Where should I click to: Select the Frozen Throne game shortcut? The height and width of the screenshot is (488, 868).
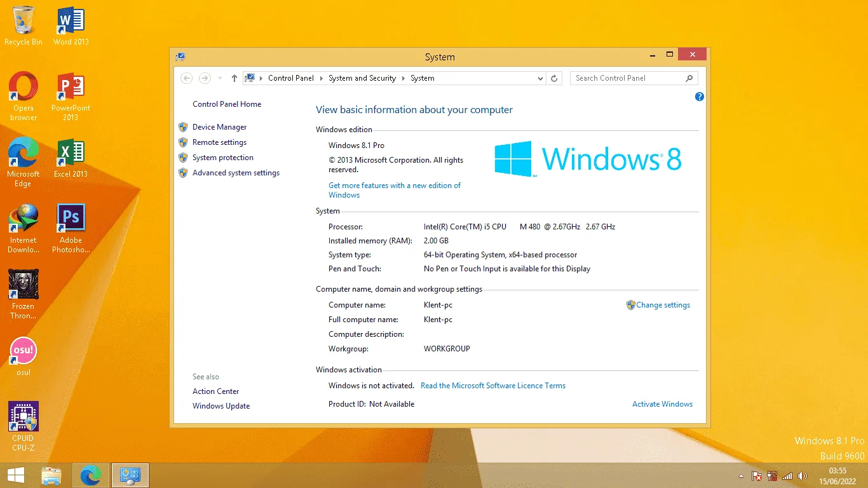pyautogui.click(x=24, y=295)
